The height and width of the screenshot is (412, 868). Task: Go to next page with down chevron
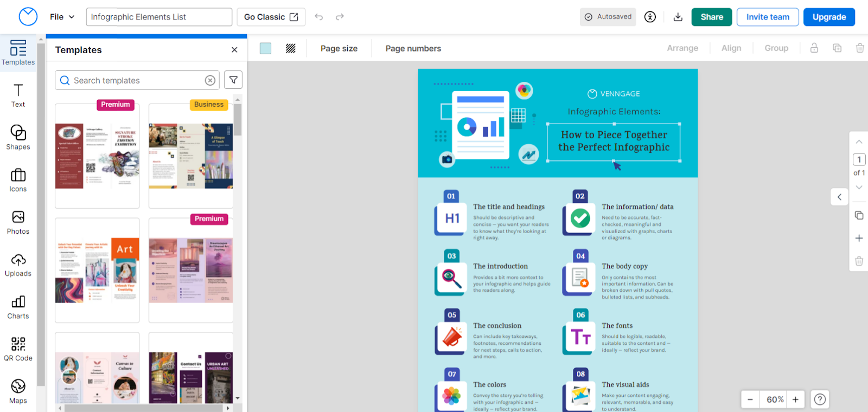point(859,188)
